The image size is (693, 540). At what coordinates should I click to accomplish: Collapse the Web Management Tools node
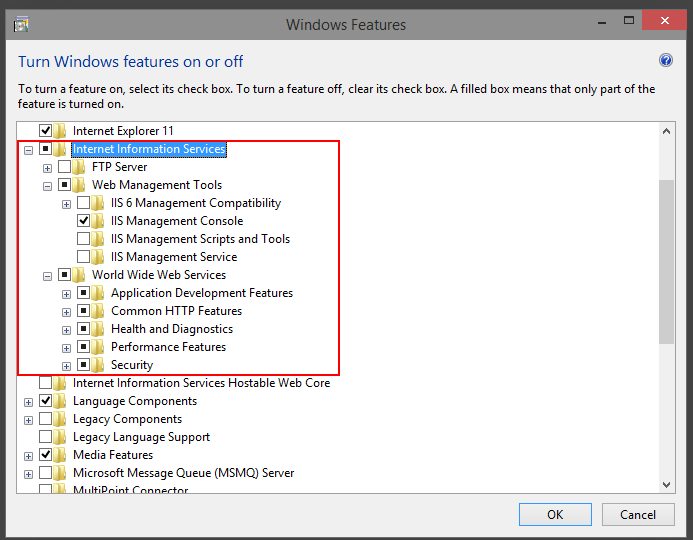tap(47, 186)
